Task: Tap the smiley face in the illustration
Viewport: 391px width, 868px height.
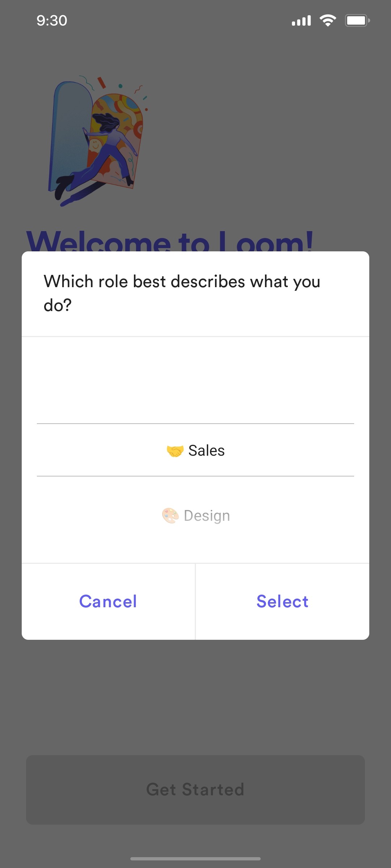Action: tap(95, 145)
